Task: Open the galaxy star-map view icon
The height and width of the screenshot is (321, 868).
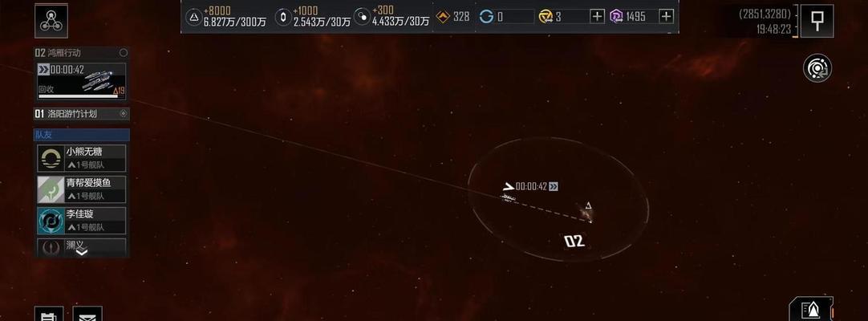Action: pyautogui.click(x=817, y=69)
